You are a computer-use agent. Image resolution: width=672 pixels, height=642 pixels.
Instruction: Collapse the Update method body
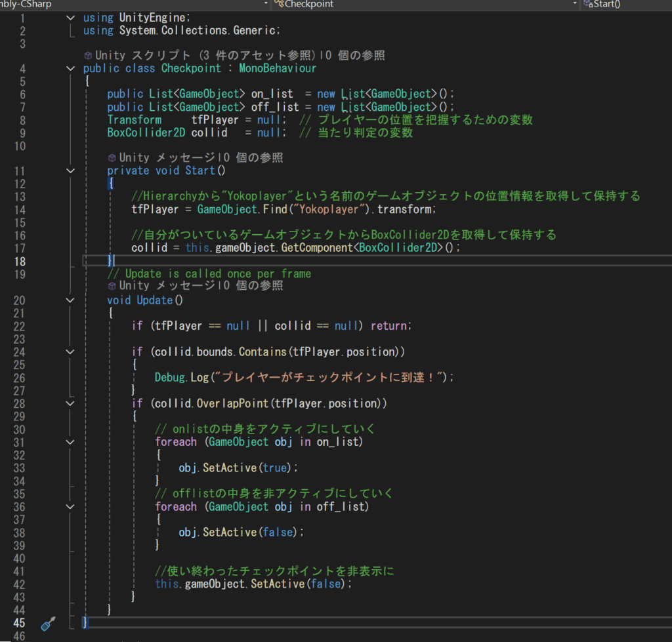(71, 300)
